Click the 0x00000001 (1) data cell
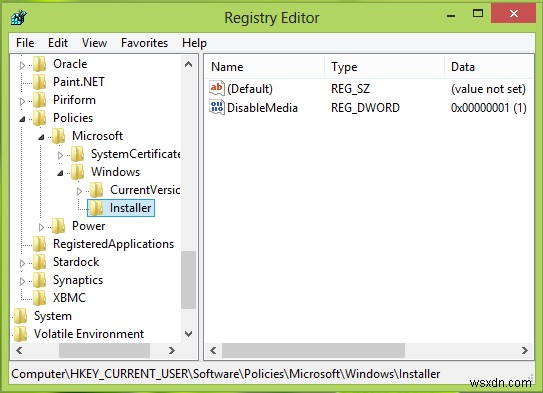 [x=488, y=108]
